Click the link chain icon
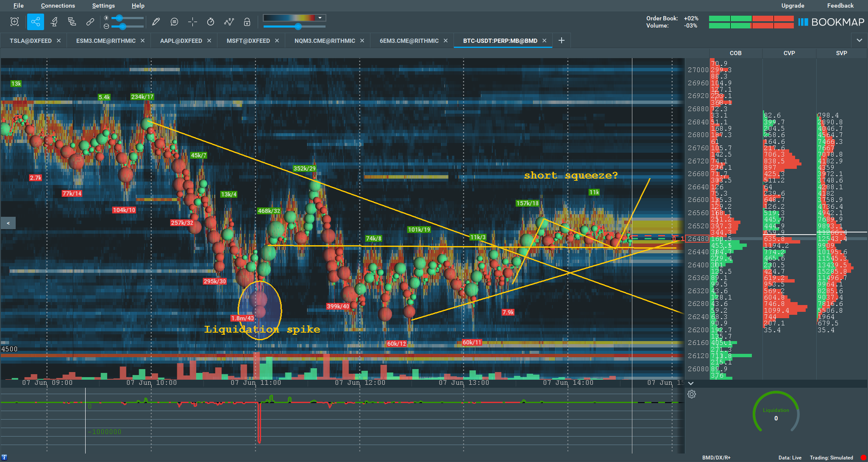Screen dimensions: 868x462 90,22
